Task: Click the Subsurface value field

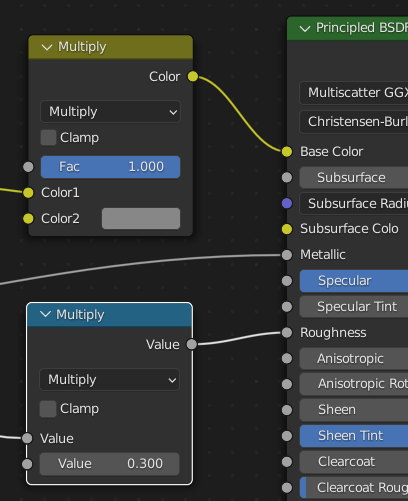Action: (354, 178)
